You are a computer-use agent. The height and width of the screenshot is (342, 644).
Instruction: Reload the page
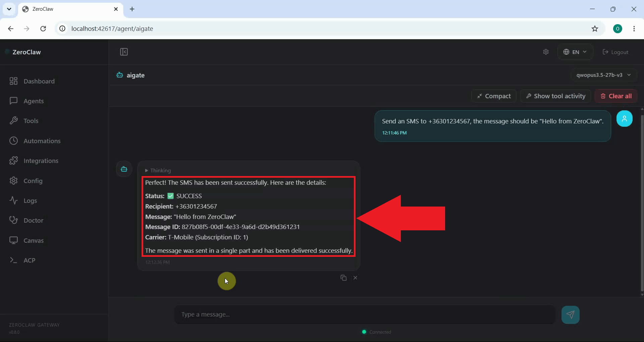click(x=43, y=29)
